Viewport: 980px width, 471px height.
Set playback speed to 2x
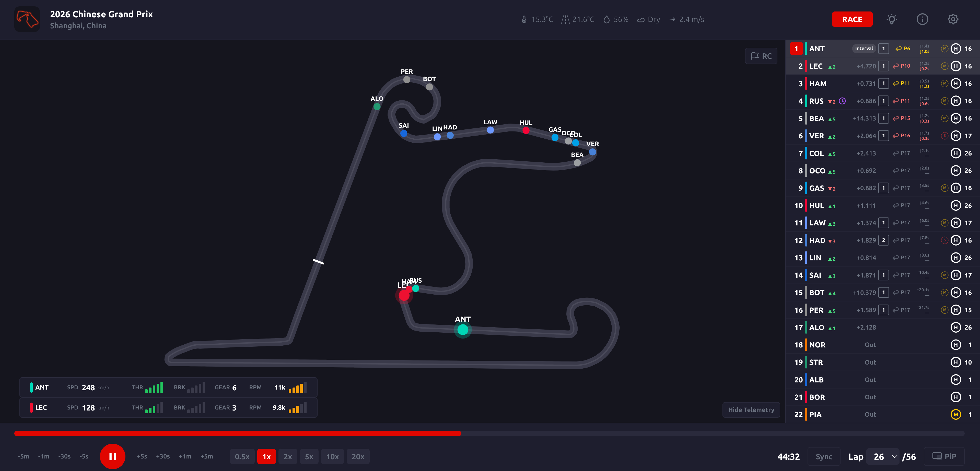[288, 456]
